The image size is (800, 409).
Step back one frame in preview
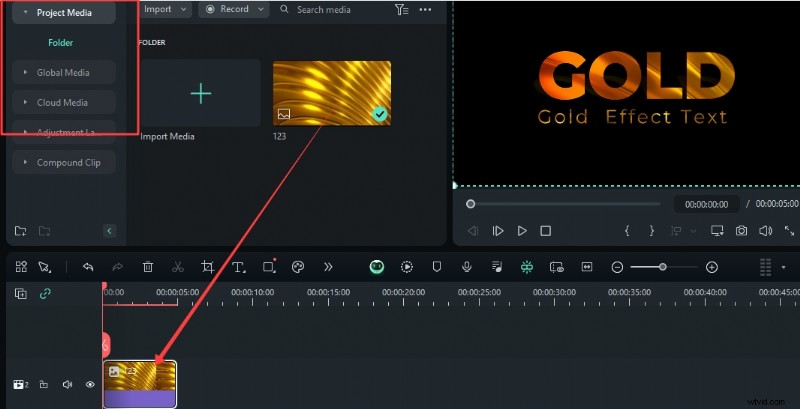click(473, 231)
